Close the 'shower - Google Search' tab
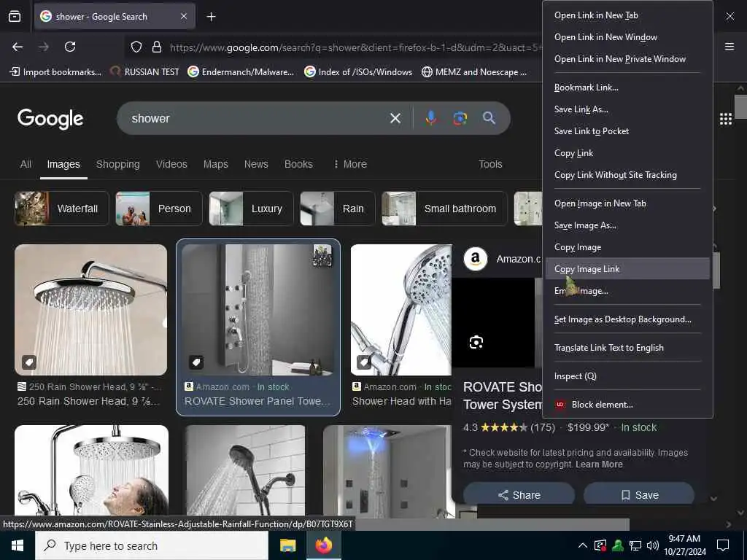This screenshot has height=560, width=747. 184,16
